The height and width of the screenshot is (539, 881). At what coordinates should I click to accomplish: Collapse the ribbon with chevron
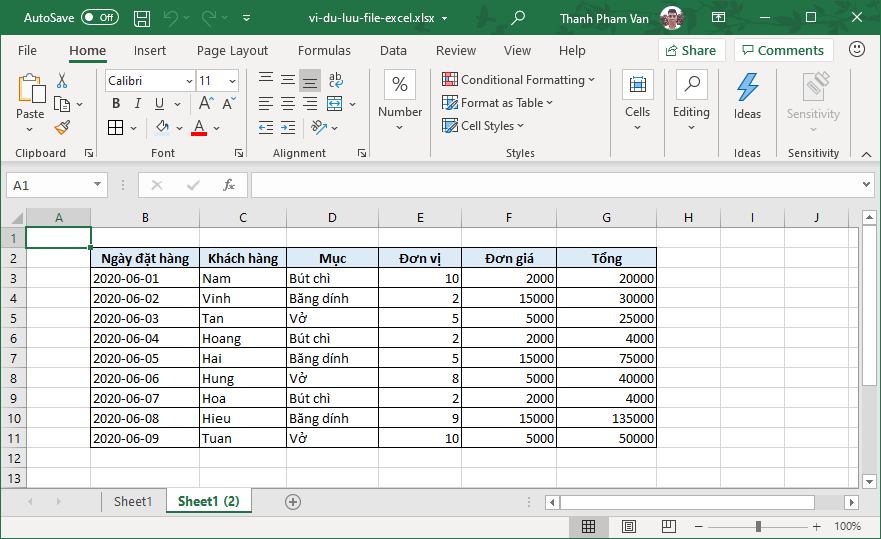click(x=866, y=154)
